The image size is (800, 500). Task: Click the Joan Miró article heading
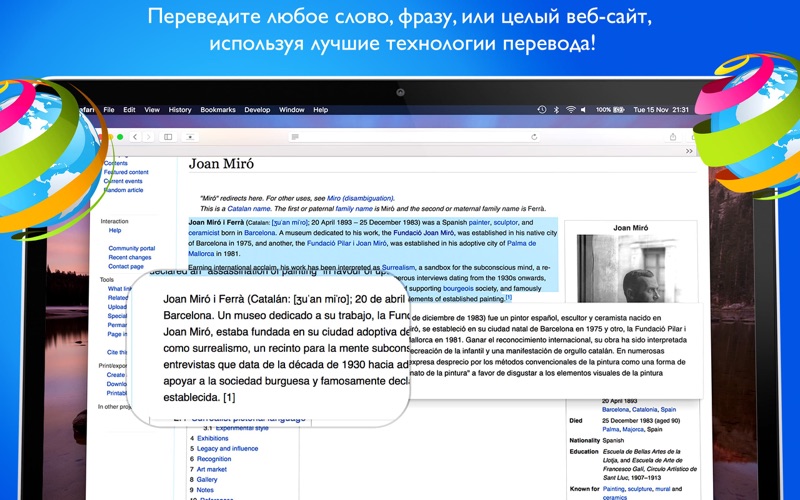tap(221, 164)
